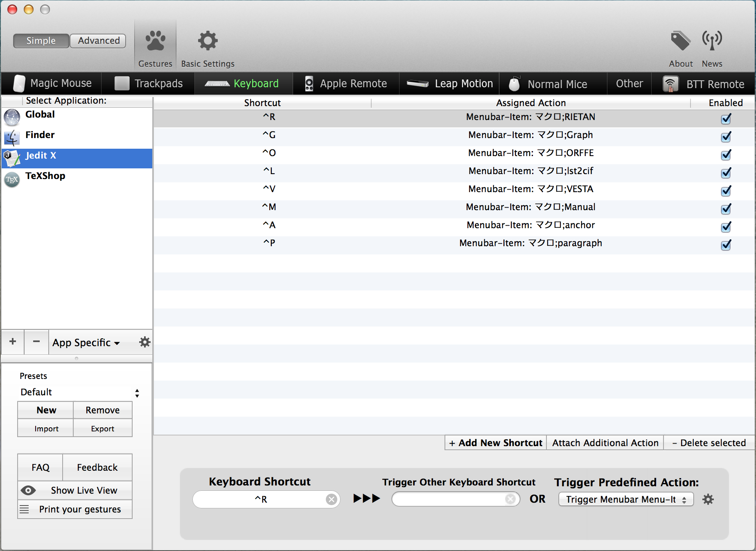Image resolution: width=756 pixels, height=551 pixels.
Task: Open the About tag icon
Action: [x=680, y=41]
